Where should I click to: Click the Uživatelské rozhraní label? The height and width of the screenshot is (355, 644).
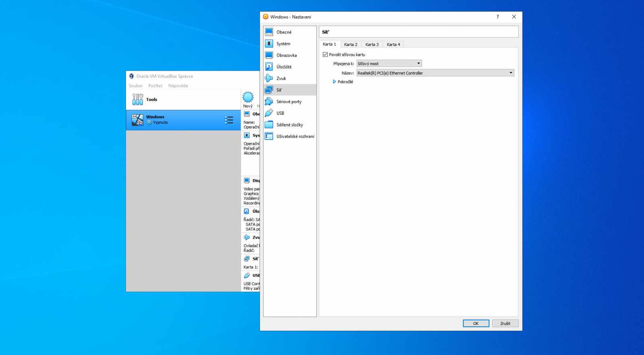[x=295, y=136]
